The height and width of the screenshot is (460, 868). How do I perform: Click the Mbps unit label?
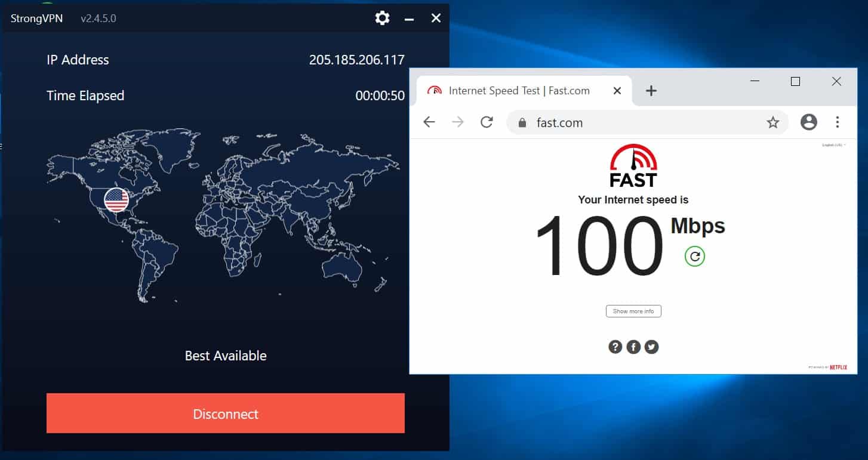[698, 226]
